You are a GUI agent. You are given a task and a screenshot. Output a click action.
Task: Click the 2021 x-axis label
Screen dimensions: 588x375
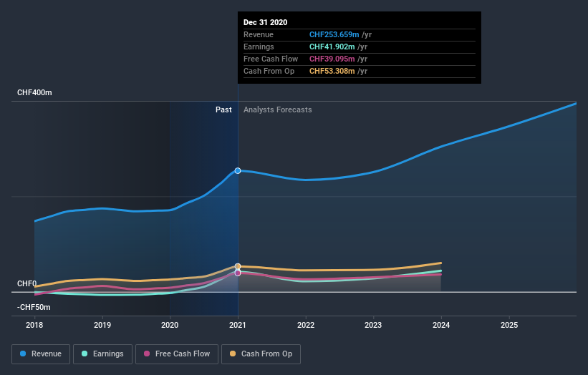pos(238,325)
